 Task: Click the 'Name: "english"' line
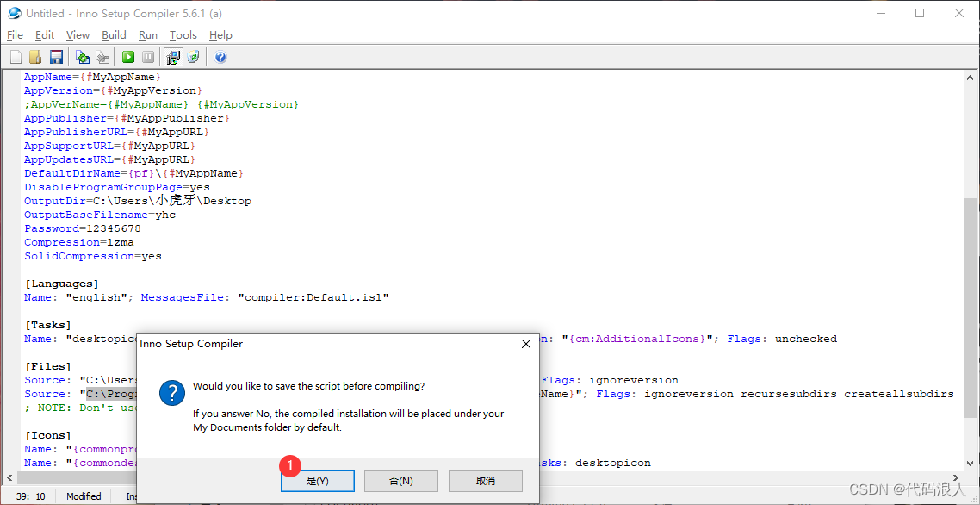click(207, 297)
